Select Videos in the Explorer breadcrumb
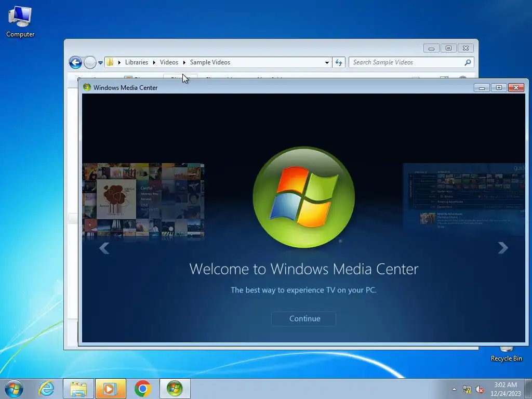The height and width of the screenshot is (399, 532). (169, 62)
